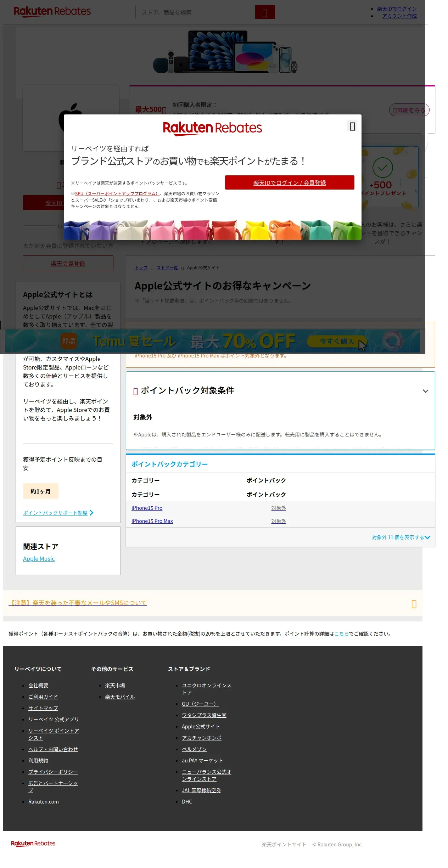This screenshot has height=868, width=448.
Task: Open the Apple Music related store link
Action: click(39, 559)
